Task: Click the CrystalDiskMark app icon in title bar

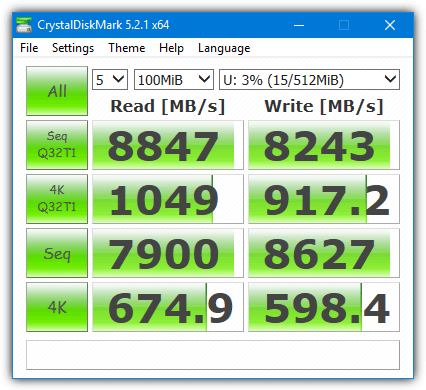Action: point(24,25)
